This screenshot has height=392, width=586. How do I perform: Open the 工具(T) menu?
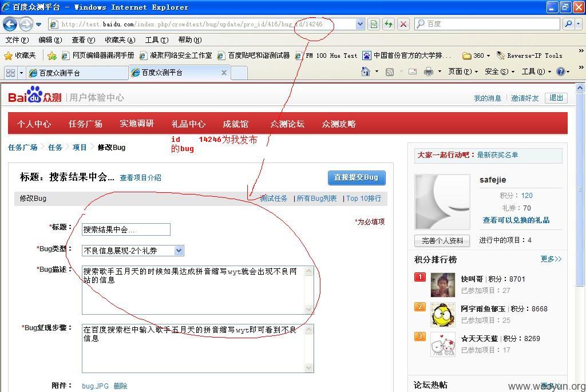pos(157,39)
